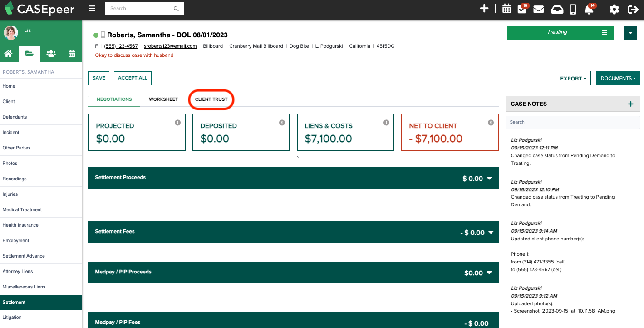Click the Treating status menu lines icon
The width and height of the screenshot is (644, 328).
click(605, 33)
